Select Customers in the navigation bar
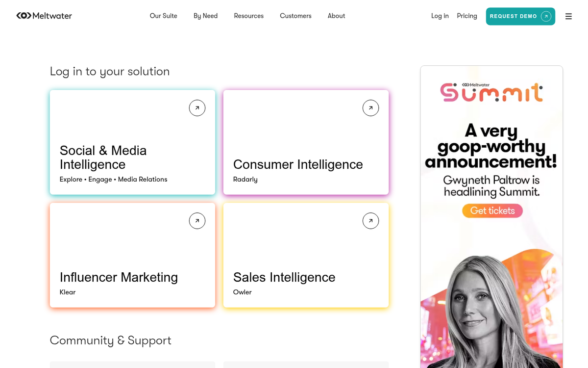The width and height of the screenshot is (588, 368). [x=295, y=16]
